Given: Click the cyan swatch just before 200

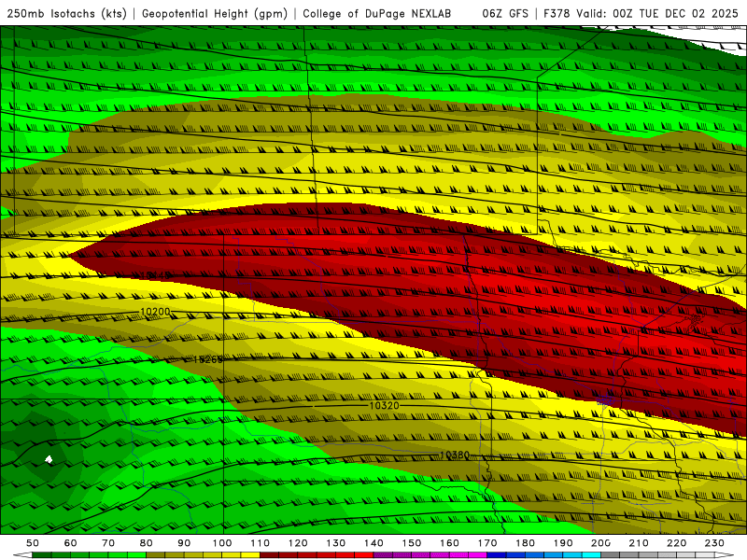Looking at the screenshot, I should click(591, 555).
